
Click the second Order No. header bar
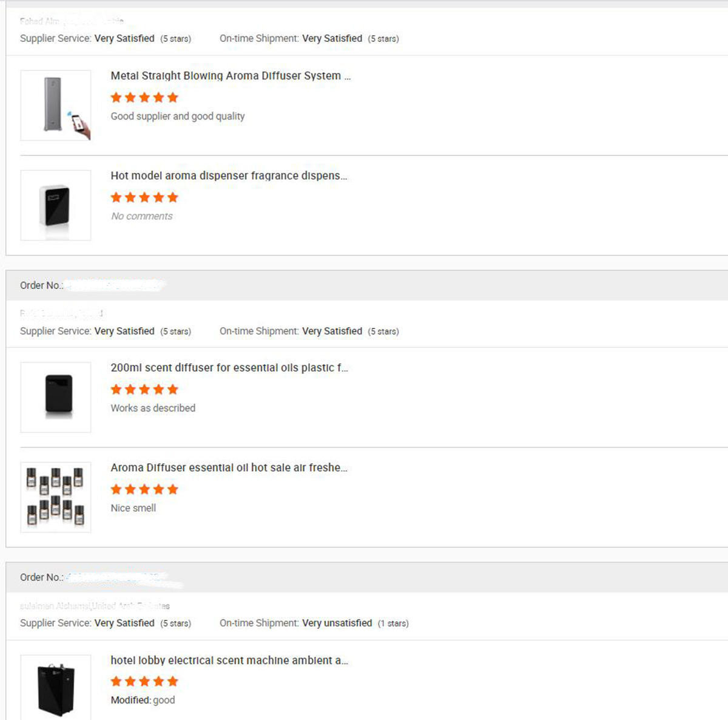pos(367,577)
